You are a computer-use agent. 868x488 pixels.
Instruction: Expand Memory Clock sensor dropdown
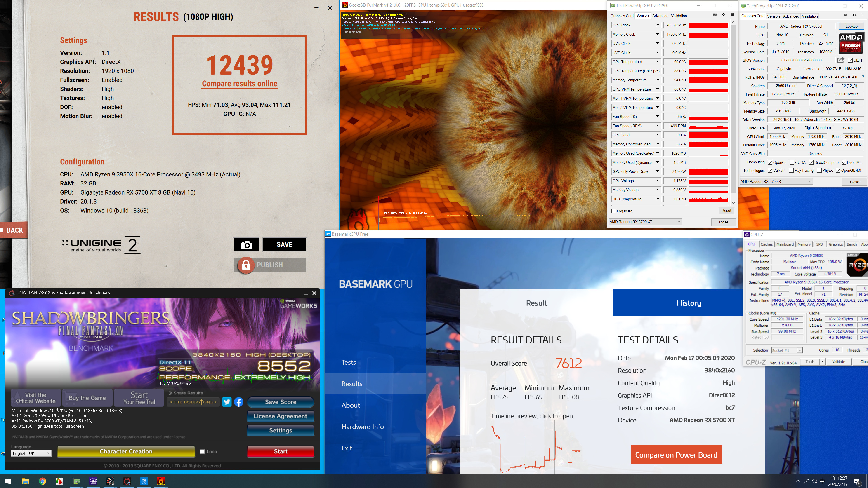point(657,34)
